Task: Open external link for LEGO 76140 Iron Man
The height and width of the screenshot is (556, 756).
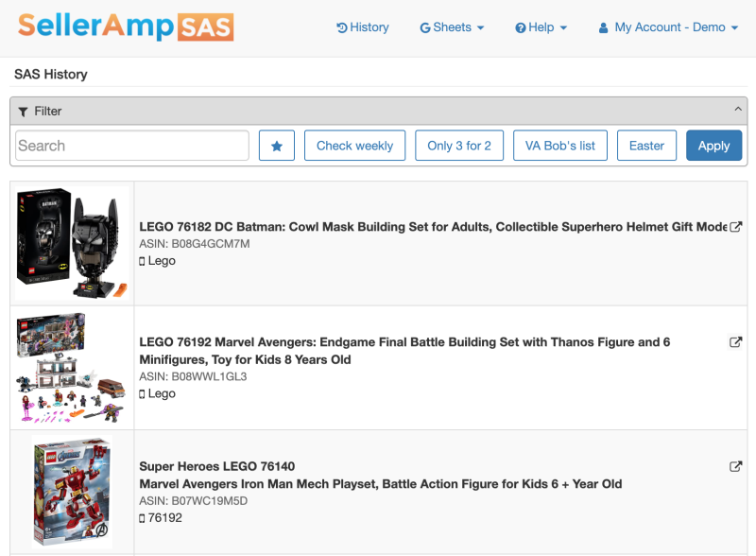Action: click(736, 466)
